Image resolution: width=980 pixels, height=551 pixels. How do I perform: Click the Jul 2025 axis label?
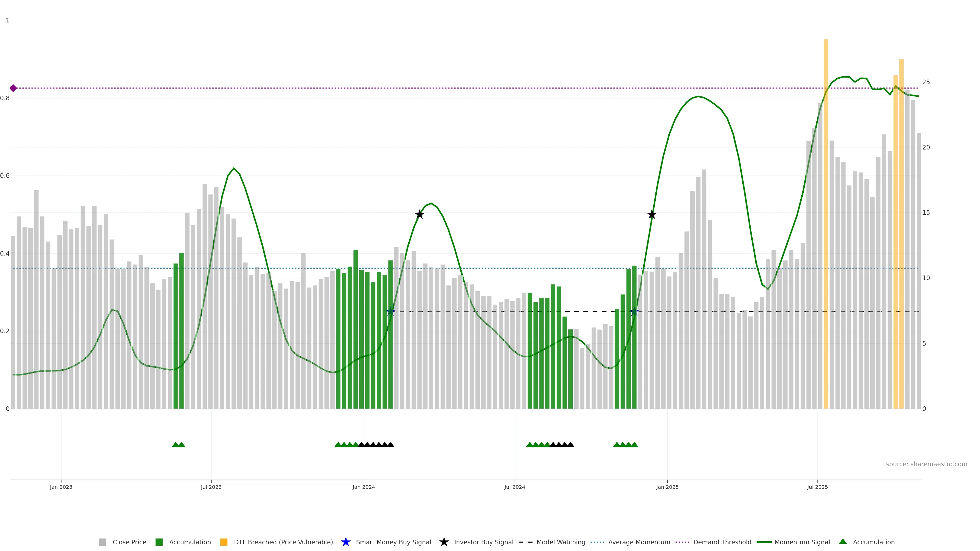[x=817, y=487]
